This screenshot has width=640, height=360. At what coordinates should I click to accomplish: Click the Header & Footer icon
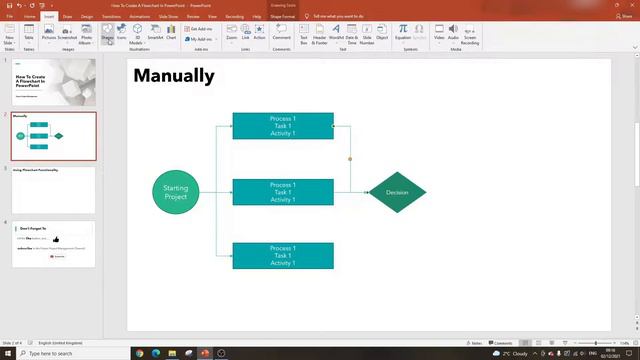tap(320, 34)
